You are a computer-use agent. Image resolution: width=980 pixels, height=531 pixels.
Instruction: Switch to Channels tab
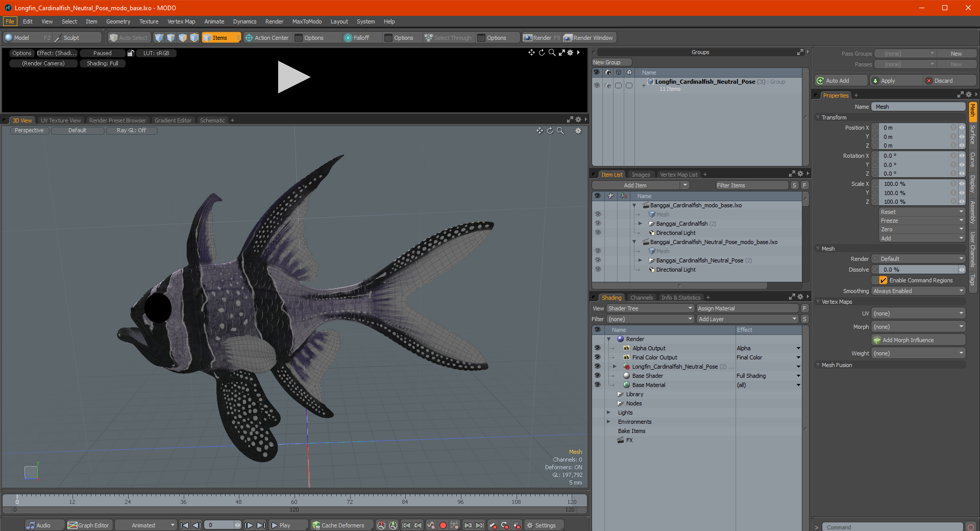point(641,298)
